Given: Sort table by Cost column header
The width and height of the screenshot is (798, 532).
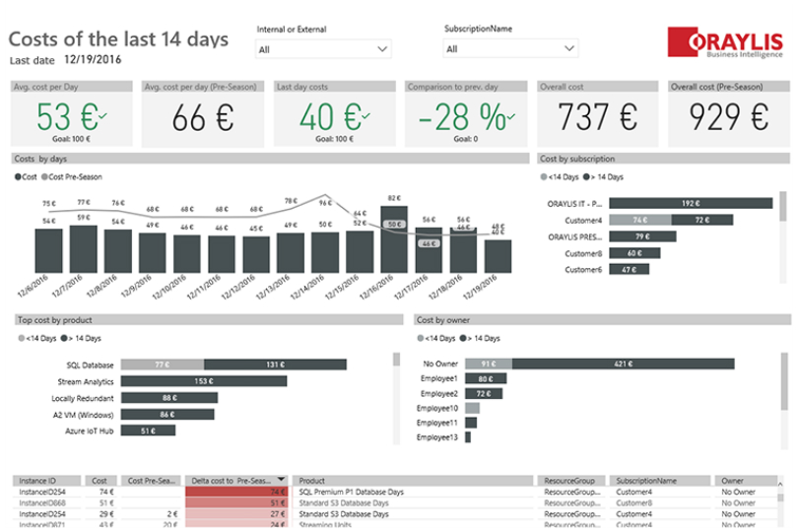Looking at the screenshot, I should pyautogui.click(x=100, y=481).
